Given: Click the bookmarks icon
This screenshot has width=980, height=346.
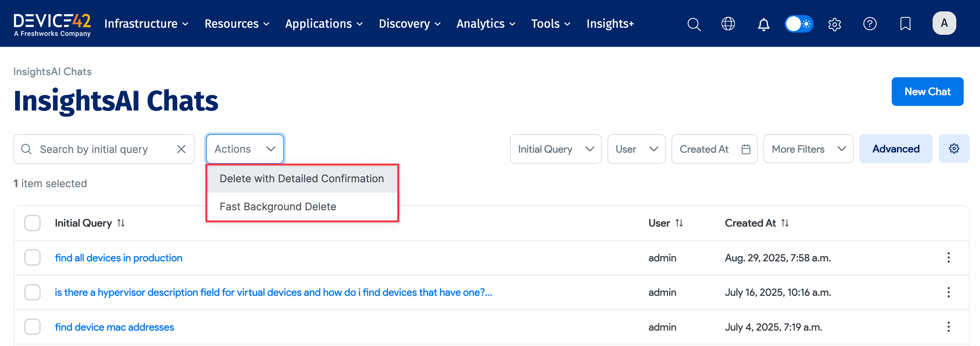Looking at the screenshot, I should 905,24.
